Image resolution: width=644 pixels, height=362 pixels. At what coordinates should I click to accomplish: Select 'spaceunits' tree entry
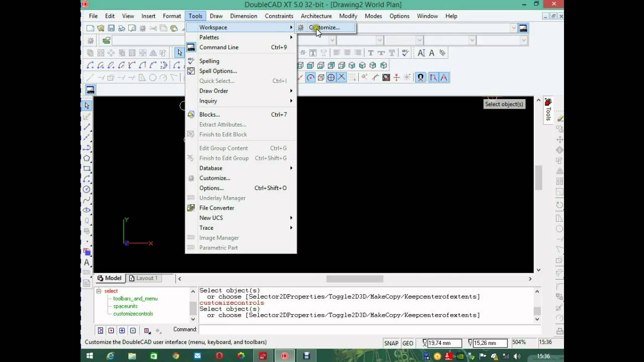click(x=125, y=306)
